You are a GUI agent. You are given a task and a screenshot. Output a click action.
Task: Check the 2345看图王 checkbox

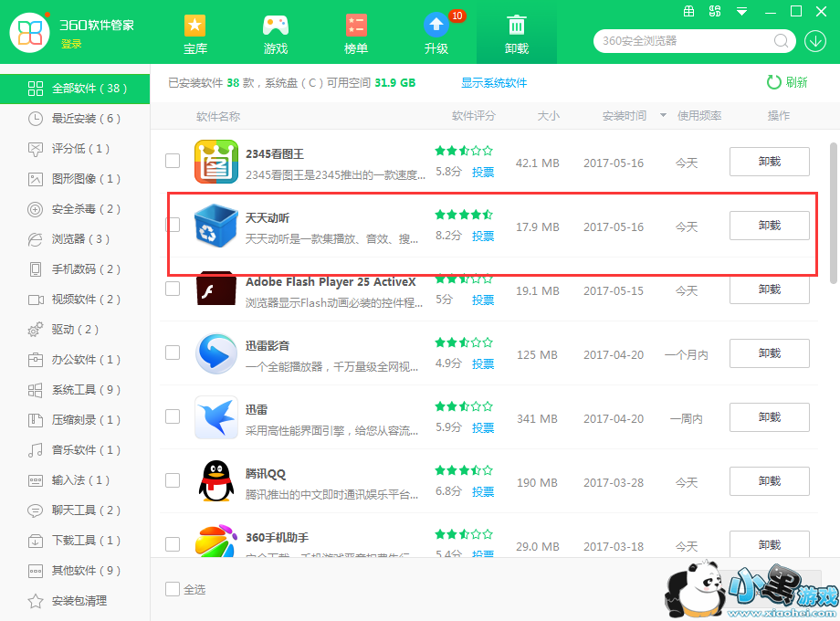point(173,161)
